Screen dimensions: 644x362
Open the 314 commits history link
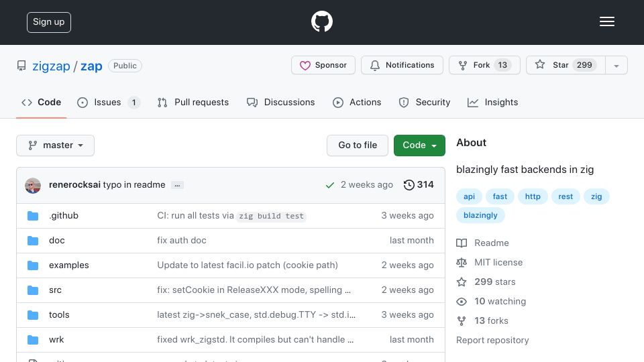tap(419, 185)
